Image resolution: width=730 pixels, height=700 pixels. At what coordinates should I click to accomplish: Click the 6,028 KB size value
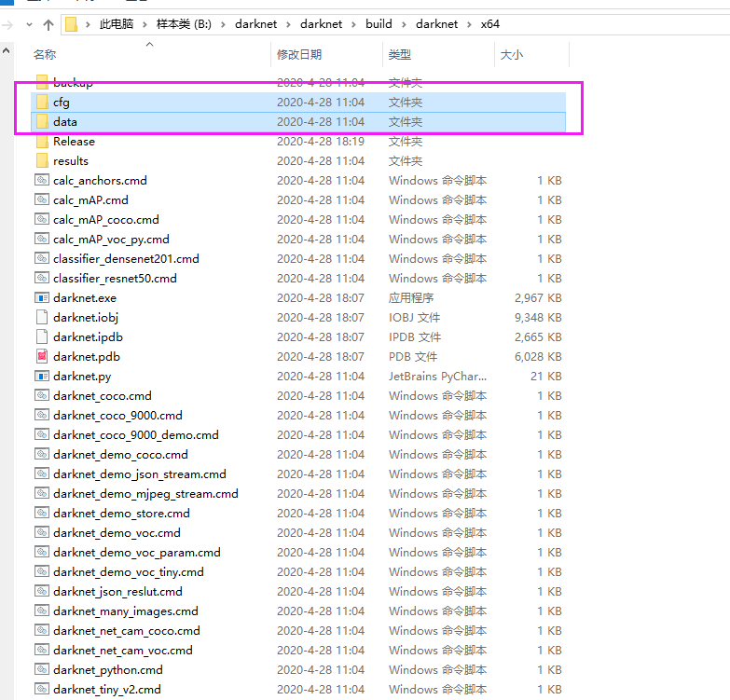point(538,356)
